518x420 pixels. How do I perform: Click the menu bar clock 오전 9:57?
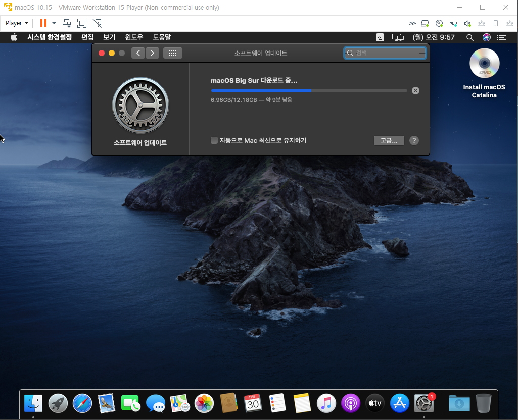(434, 37)
